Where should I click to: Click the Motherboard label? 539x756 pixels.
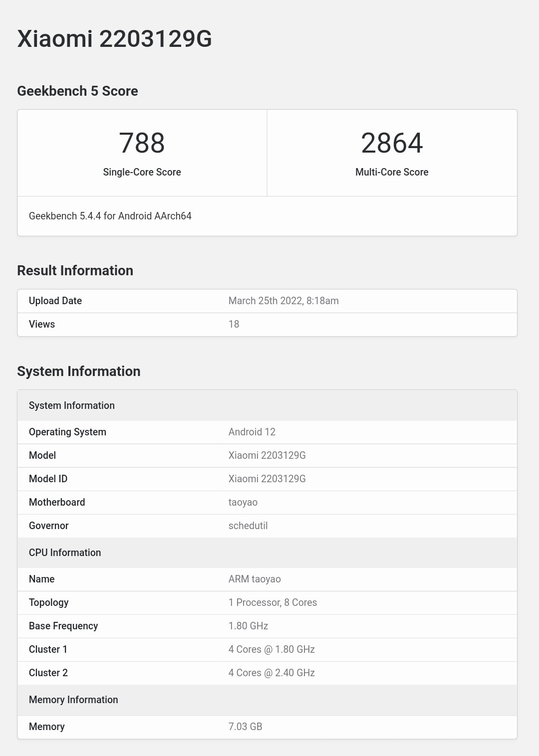tap(57, 502)
